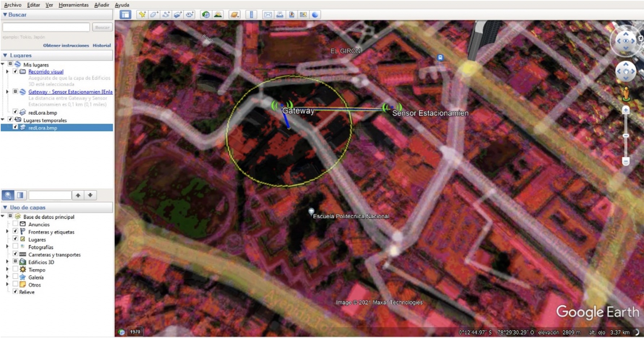The height and width of the screenshot is (338, 644).
Task: Click the email envelope toolbar icon
Action: [x=268, y=14]
